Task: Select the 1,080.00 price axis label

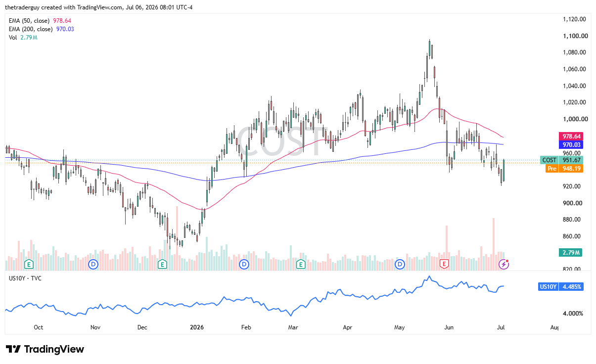Action: click(575, 52)
